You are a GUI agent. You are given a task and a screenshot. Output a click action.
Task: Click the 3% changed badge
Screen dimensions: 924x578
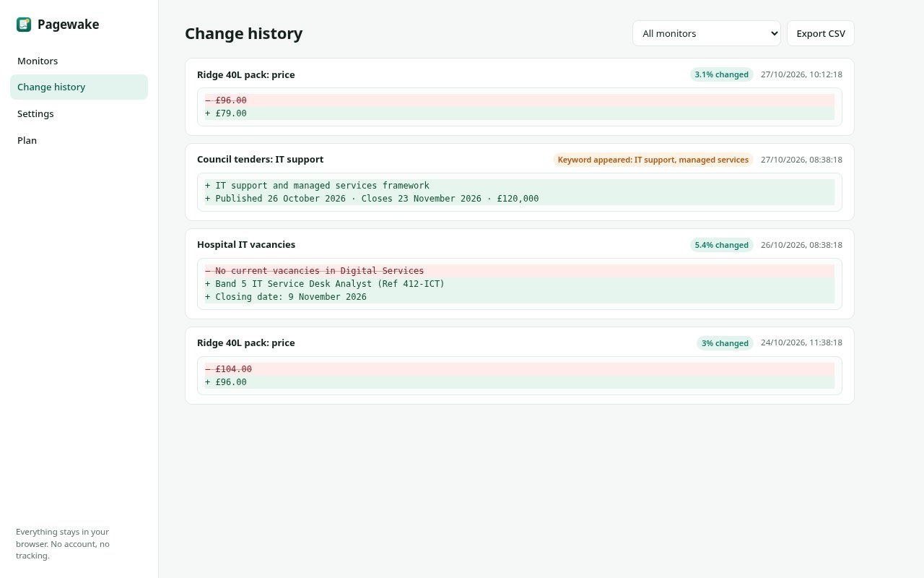(725, 343)
